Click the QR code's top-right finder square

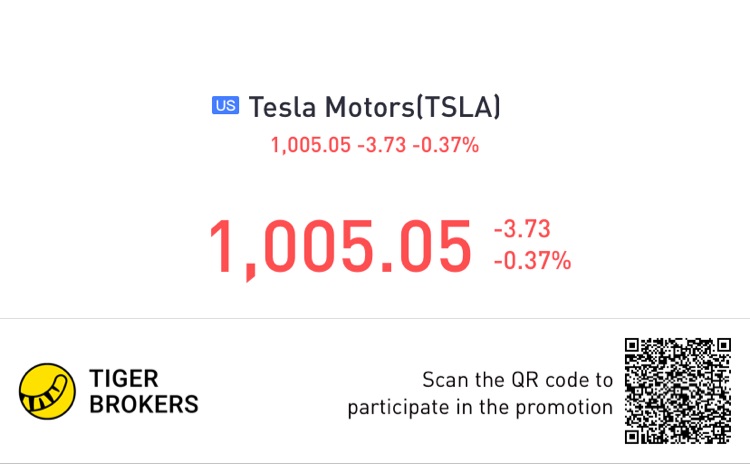(x=723, y=345)
